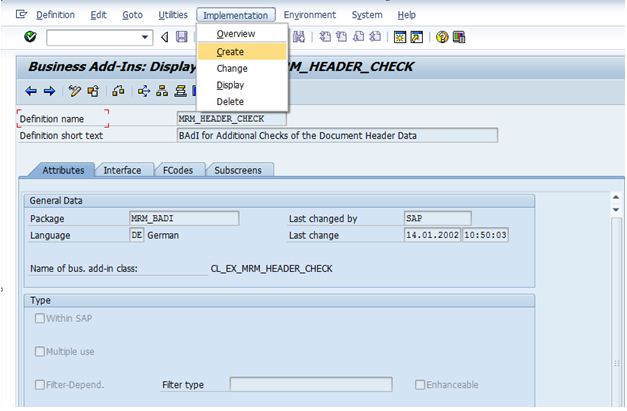This screenshot has width=627, height=411.
Task: Click the blue back arrow icon
Action: click(31, 91)
